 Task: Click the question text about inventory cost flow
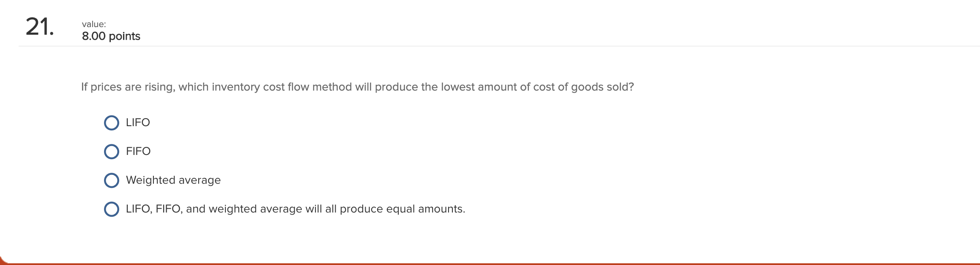click(357, 86)
